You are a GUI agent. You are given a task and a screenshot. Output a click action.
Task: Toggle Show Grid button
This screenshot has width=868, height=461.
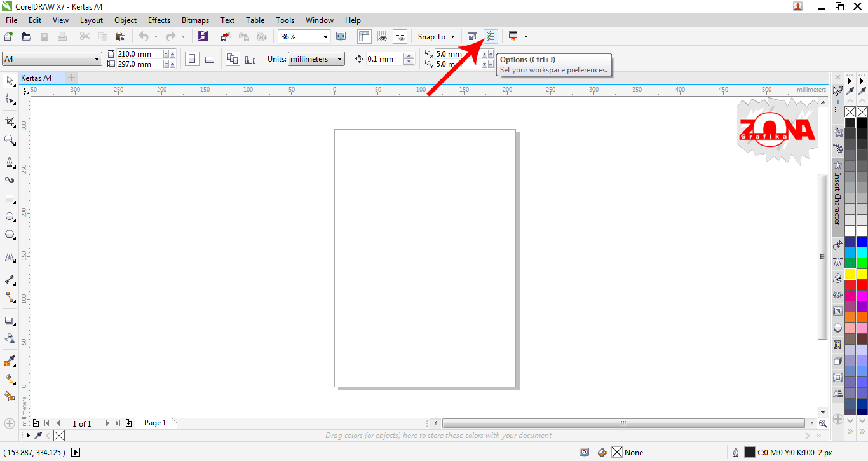pos(382,37)
